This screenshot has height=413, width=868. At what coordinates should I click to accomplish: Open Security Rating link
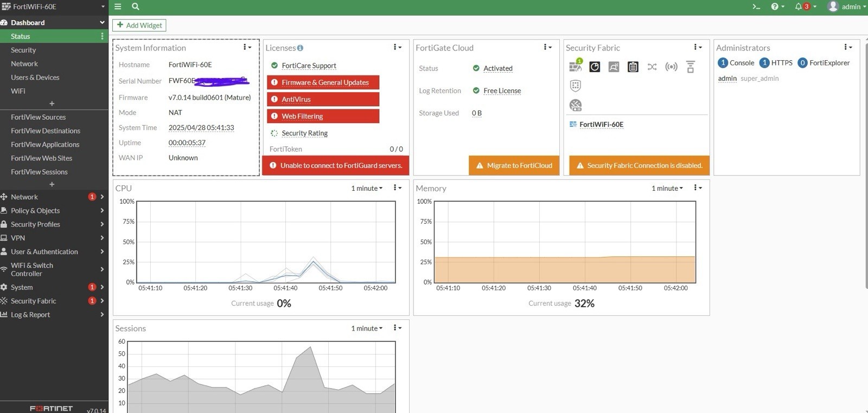(x=304, y=133)
